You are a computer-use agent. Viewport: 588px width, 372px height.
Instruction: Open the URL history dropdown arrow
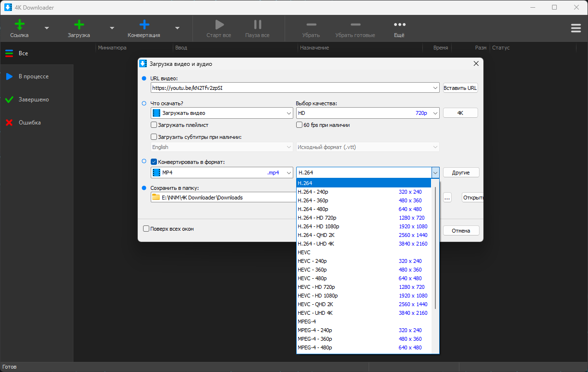(x=435, y=88)
